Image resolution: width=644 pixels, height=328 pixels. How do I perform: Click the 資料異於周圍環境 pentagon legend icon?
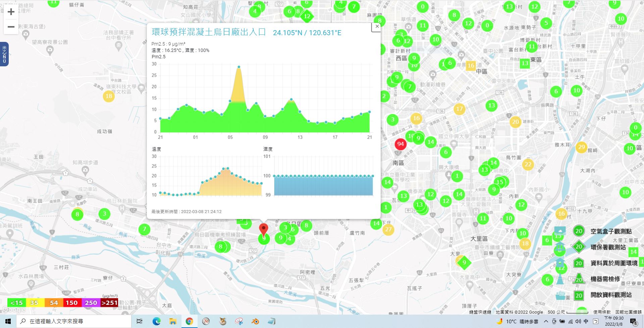579,263
